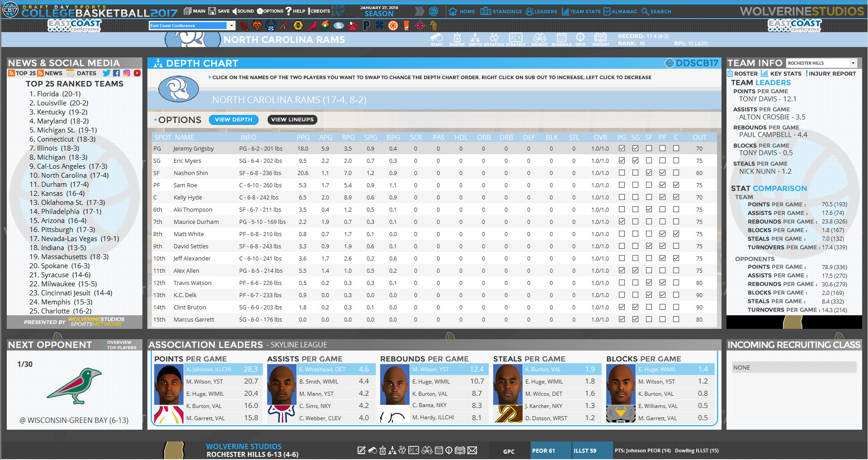This screenshot has height=460, width=868.
Task: Click the Twitter bird icon under news
Action: (107, 73)
